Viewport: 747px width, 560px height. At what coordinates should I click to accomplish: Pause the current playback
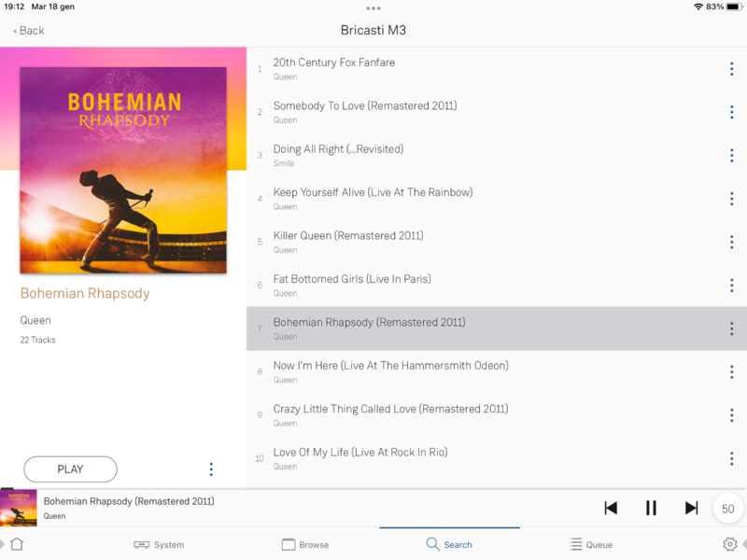pos(651,508)
